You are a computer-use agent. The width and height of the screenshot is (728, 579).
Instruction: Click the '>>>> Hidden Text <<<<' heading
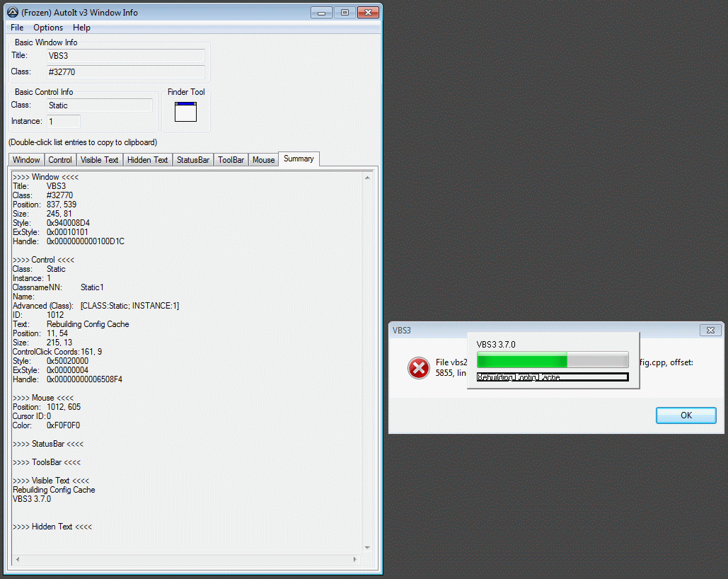pos(52,527)
